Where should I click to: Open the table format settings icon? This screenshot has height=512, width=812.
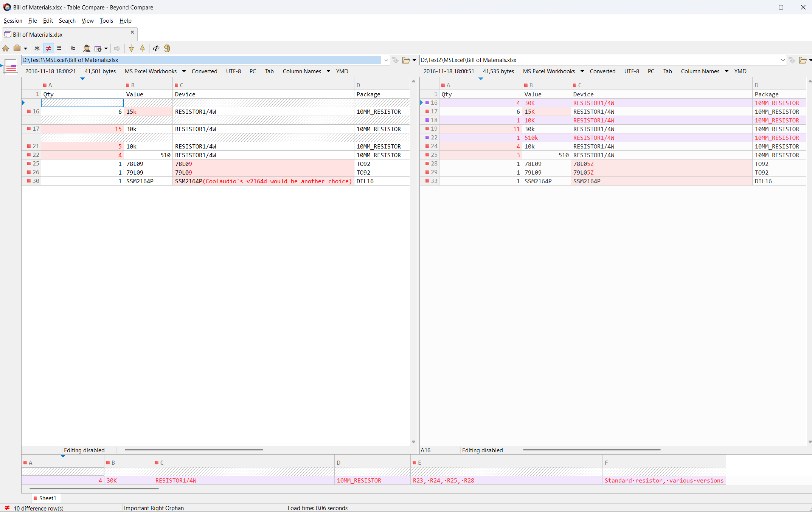pyautogui.click(x=98, y=48)
